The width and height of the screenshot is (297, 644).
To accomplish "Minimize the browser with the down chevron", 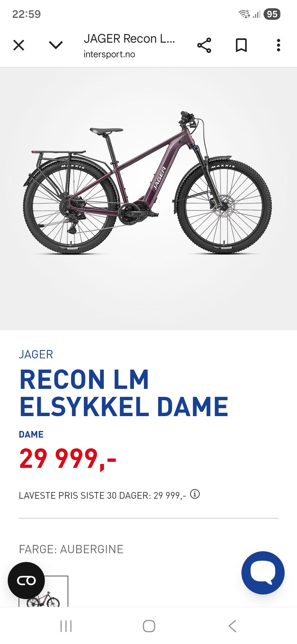I will click(56, 45).
